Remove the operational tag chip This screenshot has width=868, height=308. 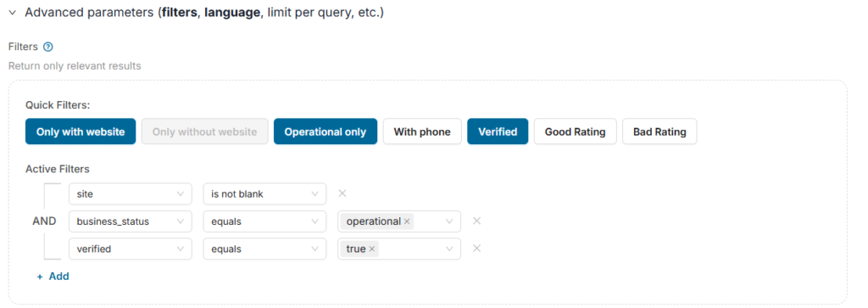pos(407,221)
